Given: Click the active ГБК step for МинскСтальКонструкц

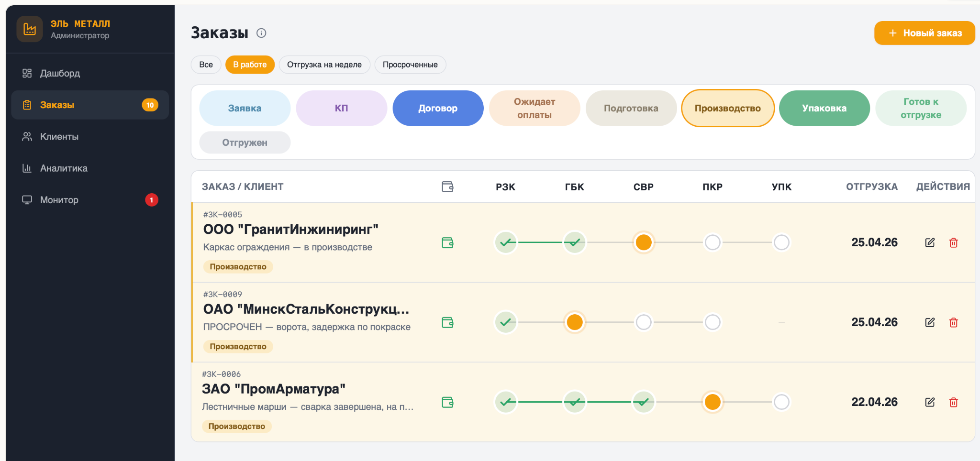Looking at the screenshot, I should pos(575,322).
